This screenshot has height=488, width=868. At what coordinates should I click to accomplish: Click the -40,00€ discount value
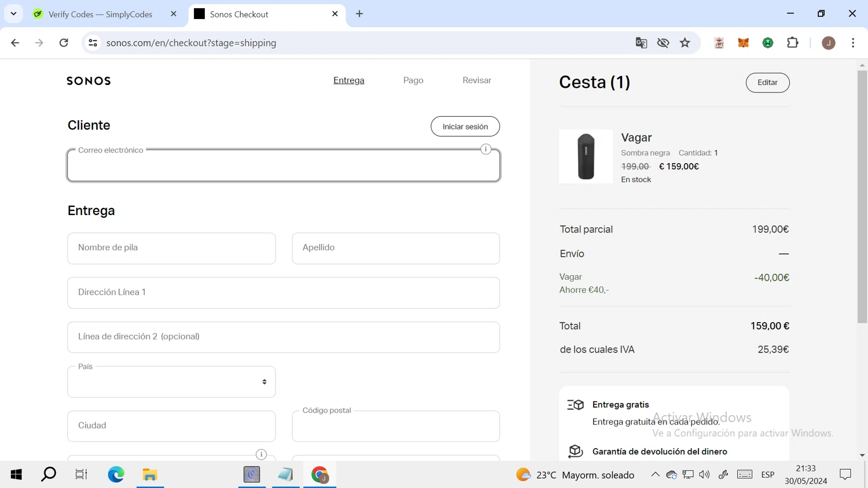[772, 278]
